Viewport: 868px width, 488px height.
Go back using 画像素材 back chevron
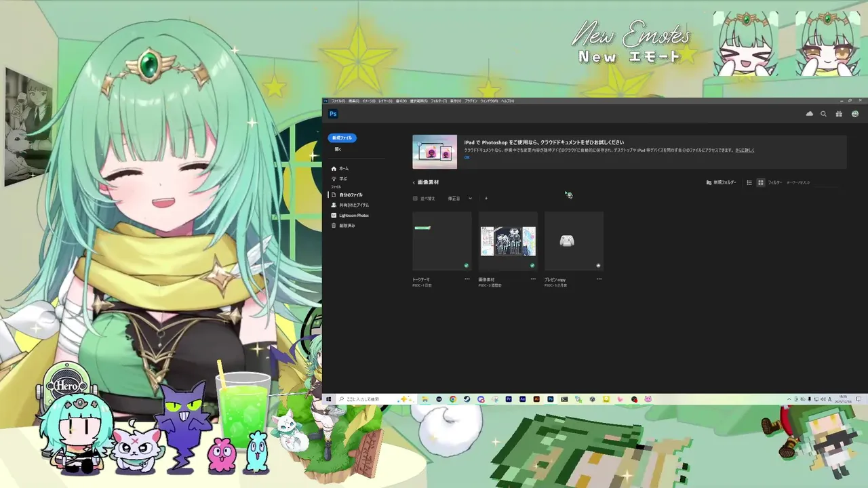[x=414, y=182]
